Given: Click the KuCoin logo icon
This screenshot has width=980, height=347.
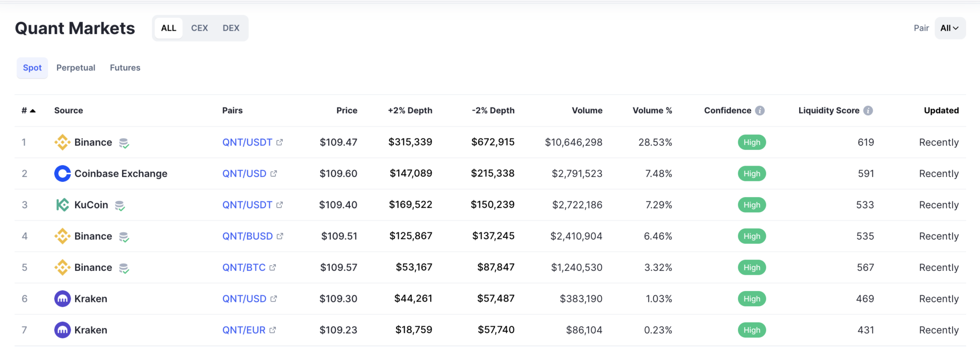Looking at the screenshot, I should (62, 205).
